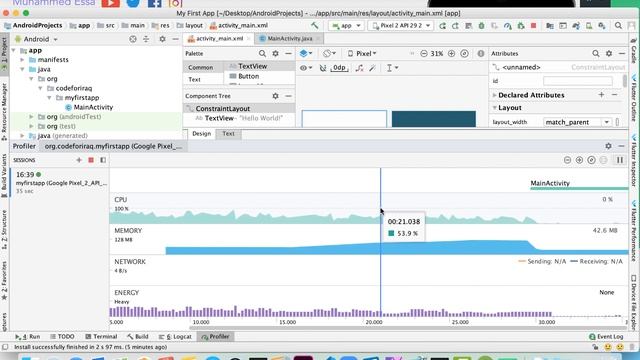
Task: Switch to MainActivity.java tab
Action: 289,39
